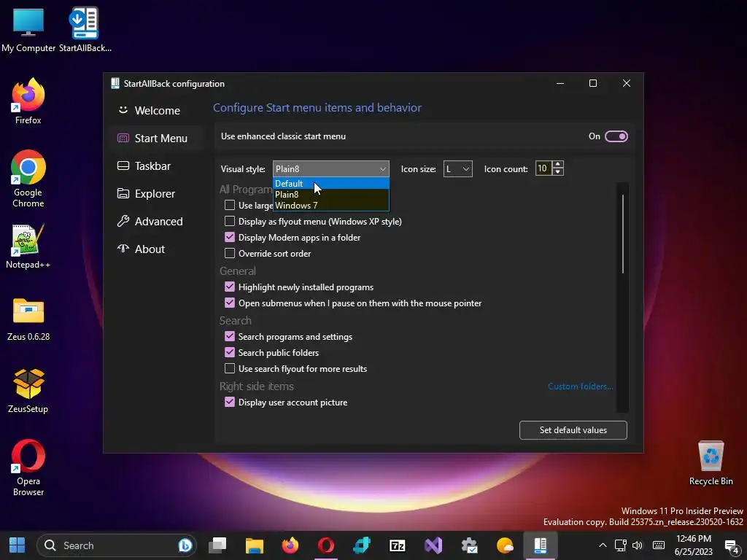
Task: Open weather widget icon on taskbar
Action: pyautogui.click(x=505, y=545)
